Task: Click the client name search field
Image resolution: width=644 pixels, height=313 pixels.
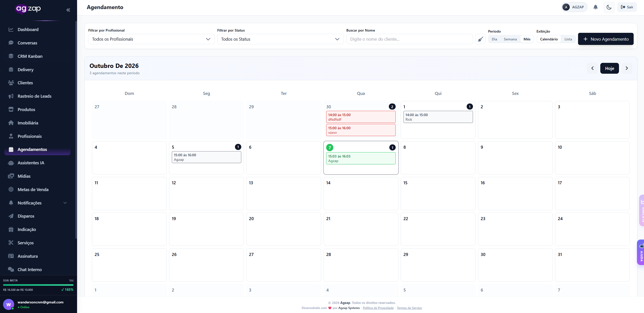Action: coord(410,39)
